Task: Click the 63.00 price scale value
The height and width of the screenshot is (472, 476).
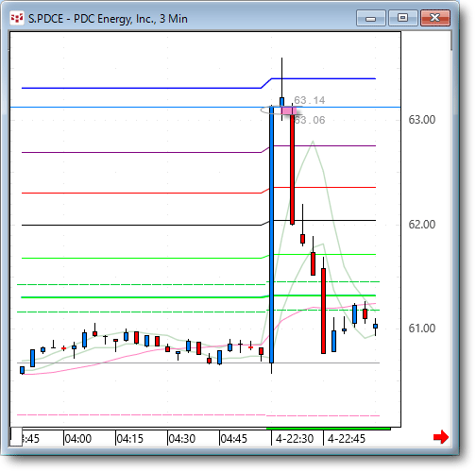Action: pyautogui.click(x=422, y=120)
